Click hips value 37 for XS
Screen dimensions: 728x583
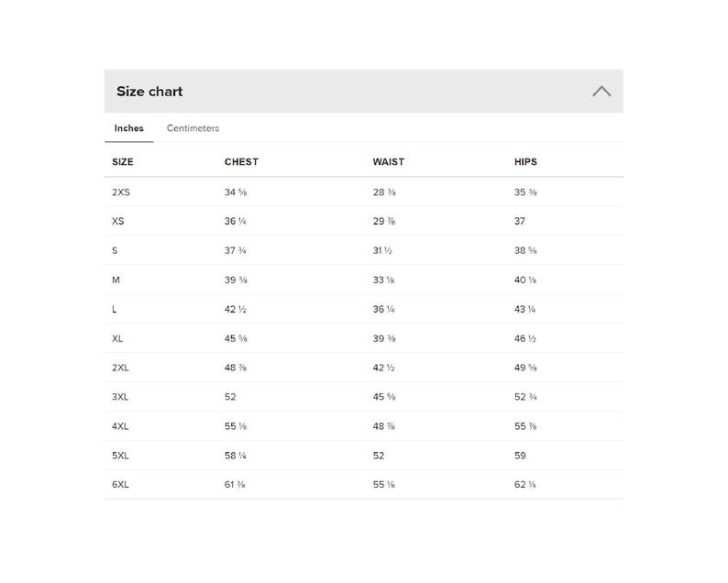[x=520, y=222]
